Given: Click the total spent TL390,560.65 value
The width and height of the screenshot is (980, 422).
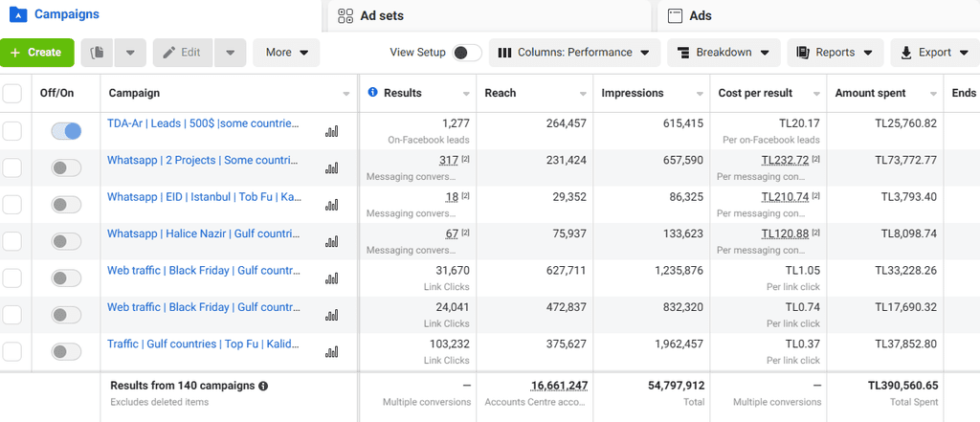Looking at the screenshot, I should 902,386.
